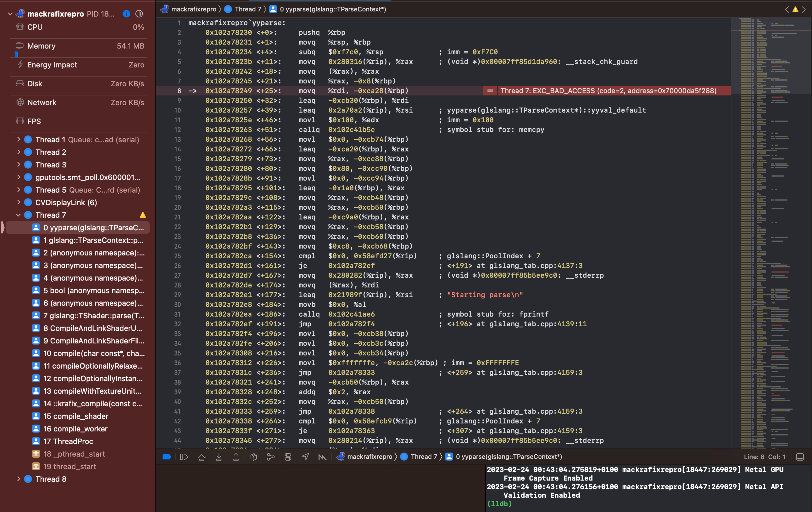Screen dimensions: 812x512
Task: Open the Debug Memory Graph icon
Action: (271, 457)
